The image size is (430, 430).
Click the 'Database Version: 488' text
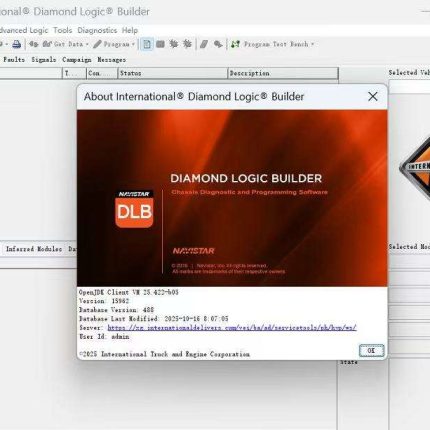117,310
